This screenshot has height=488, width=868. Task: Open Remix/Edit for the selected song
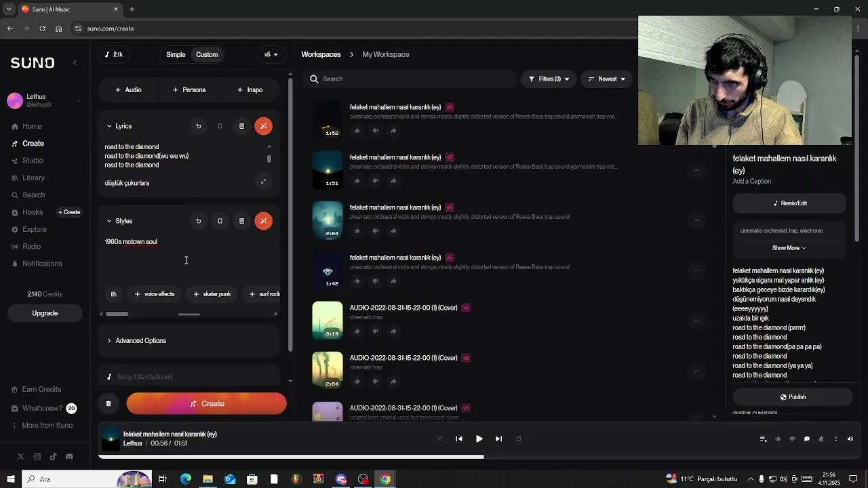click(789, 203)
